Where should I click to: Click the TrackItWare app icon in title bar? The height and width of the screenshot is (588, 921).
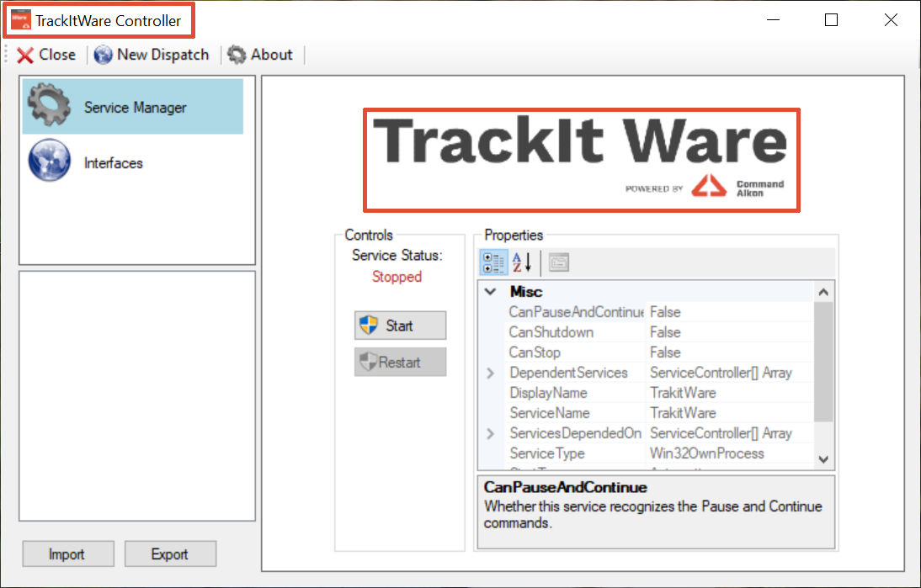(x=21, y=19)
